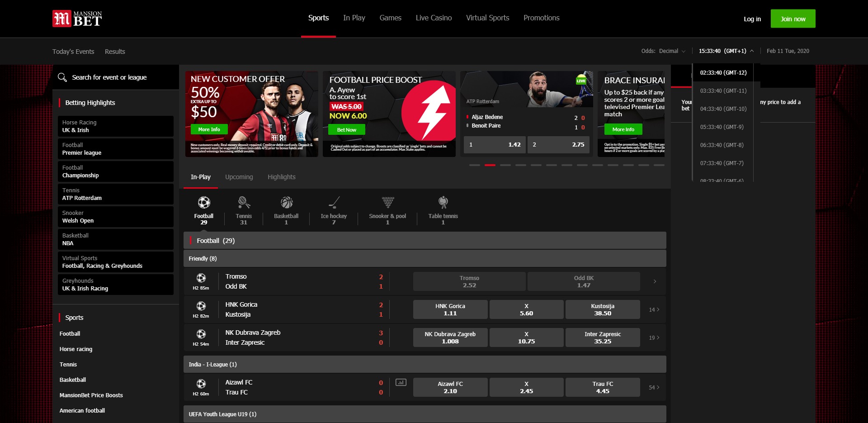The width and height of the screenshot is (868, 423).
Task: Choose time zone 02:33:40 (GMT-12)
Action: coord(723,73)
